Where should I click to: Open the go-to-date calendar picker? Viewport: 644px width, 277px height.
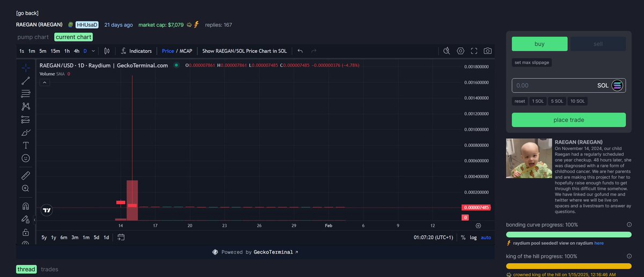tap(121, 237)
